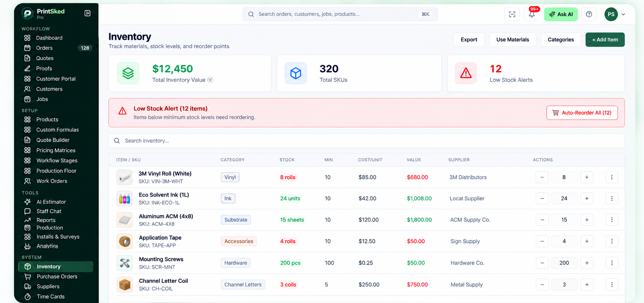
Task: Click the Total SKUs cube icon
Action: [x=296, y=73]
